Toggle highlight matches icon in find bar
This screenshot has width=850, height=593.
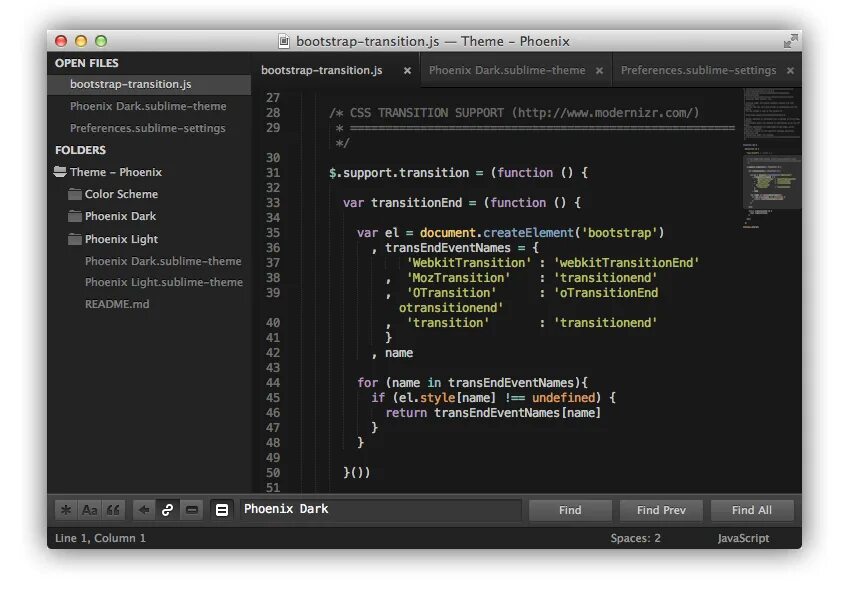coord(222,510)
